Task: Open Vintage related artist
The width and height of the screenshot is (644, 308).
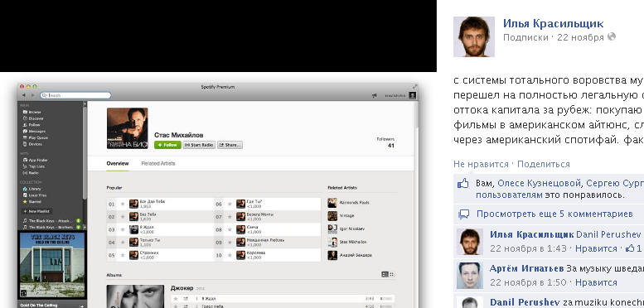Action: (x=341, y=216)
